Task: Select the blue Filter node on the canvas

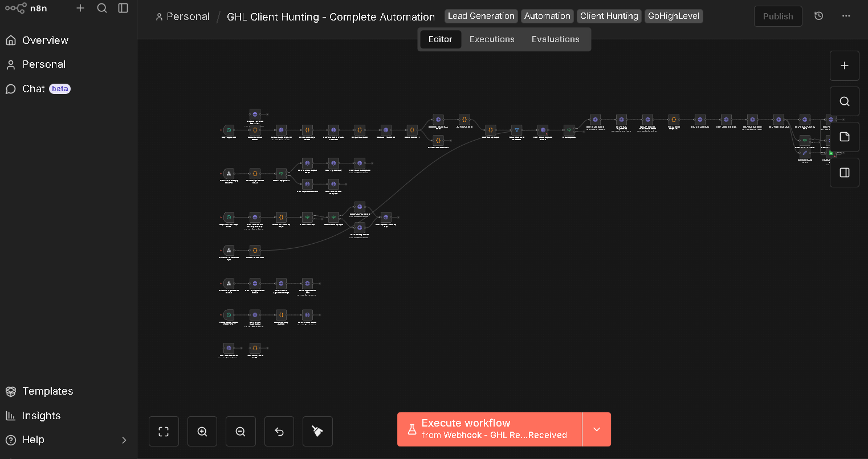Action: click(x=517, y=130)
